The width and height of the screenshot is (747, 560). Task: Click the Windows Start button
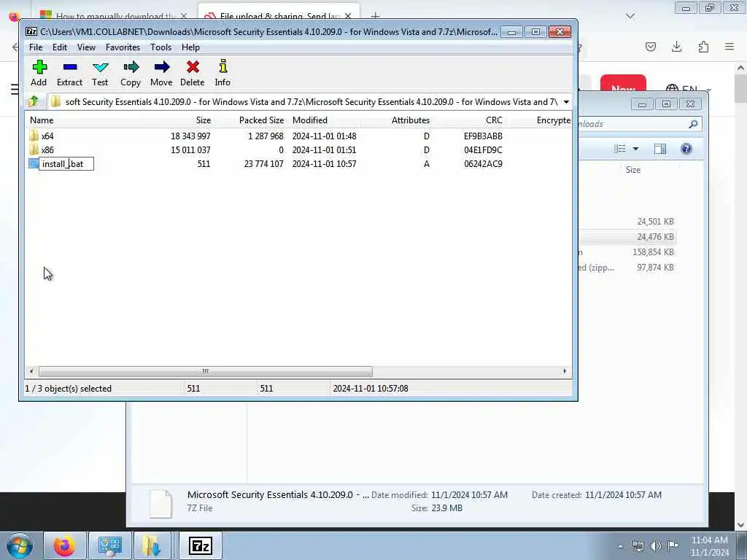pyautogui.click(x=20, y=545)
